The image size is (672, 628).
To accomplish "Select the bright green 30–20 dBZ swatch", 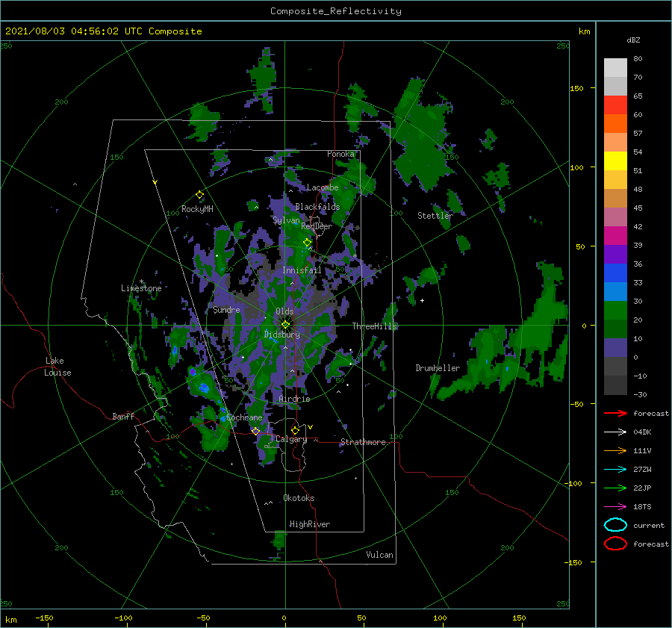I will click(615, 311).
